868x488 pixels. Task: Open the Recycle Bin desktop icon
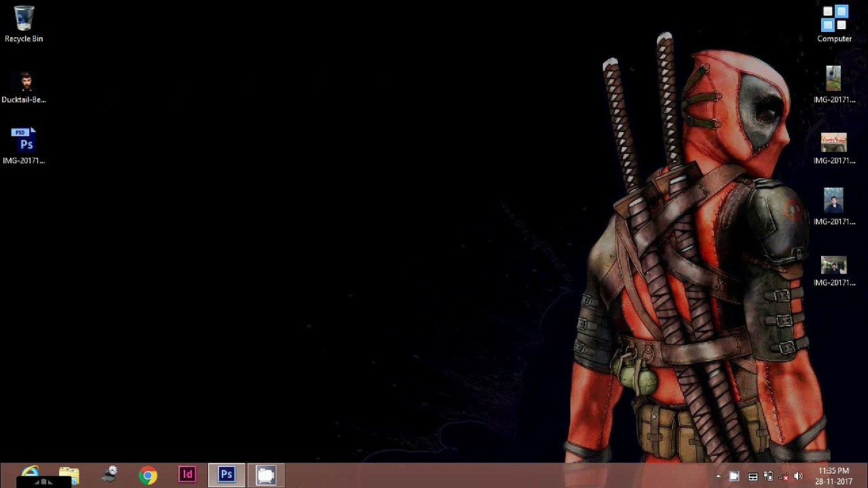(x=24, y=24)
